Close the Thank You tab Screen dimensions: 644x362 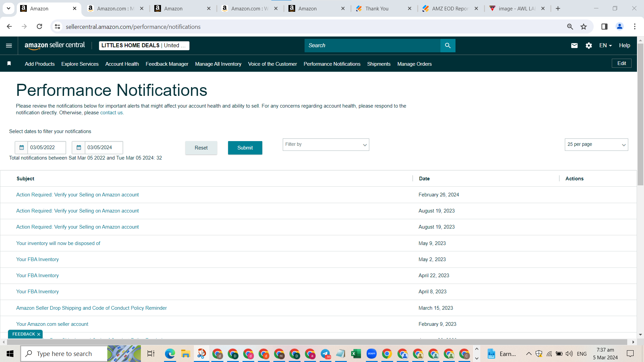[410, 8]
